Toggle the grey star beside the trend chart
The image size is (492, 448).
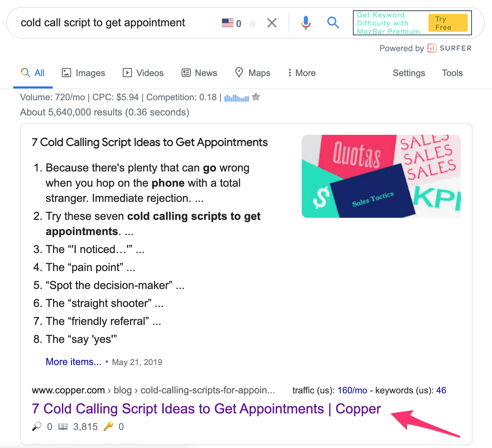tap(256, 97)
